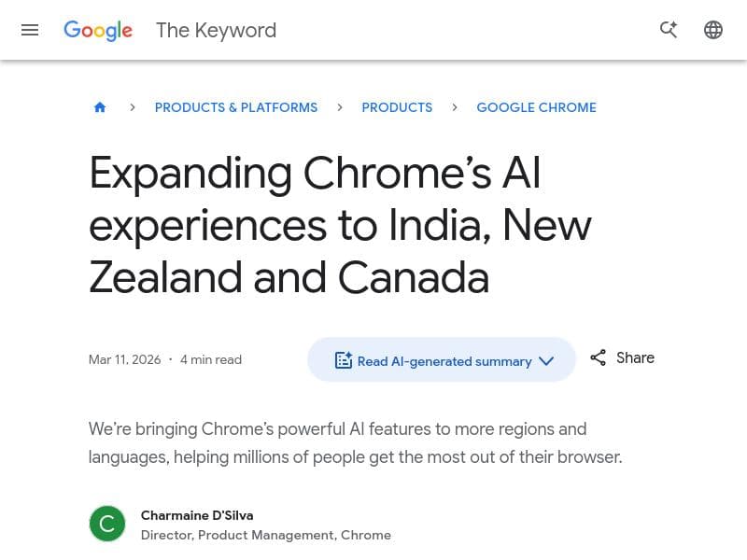The image size is (747, 560).
Task: Click the breadcrumb chevron after PRODUCTS
Action: (455, 107)
